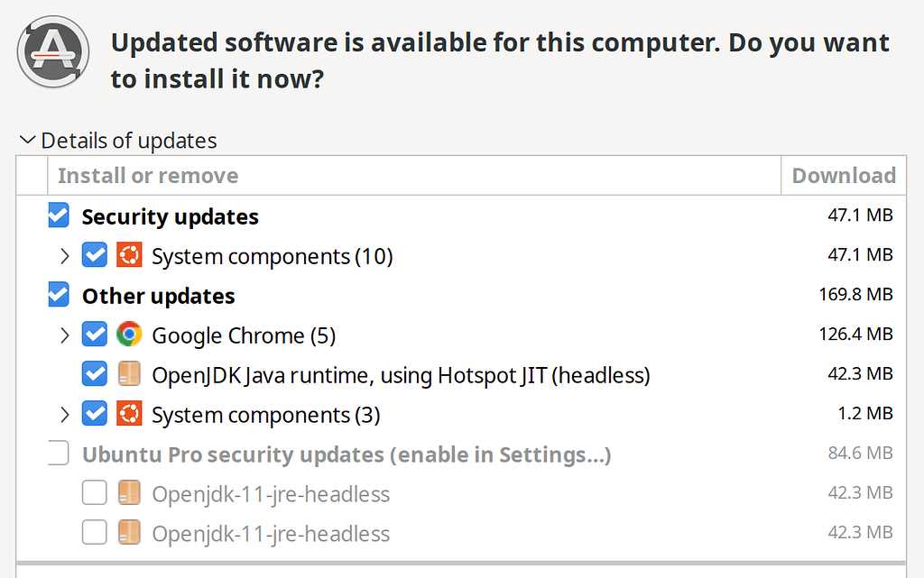Toggle the Ubuntu Pro security updates checkbox

[x=59, y=454]
